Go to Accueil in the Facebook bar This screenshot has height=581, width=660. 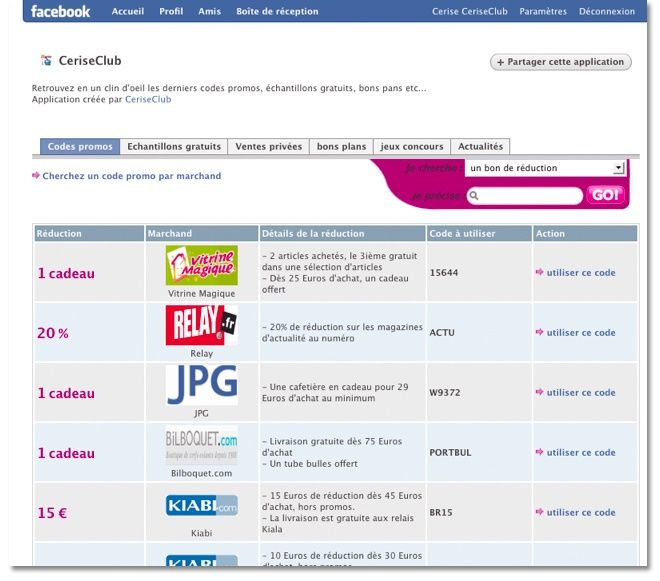(x=128, y=11)
